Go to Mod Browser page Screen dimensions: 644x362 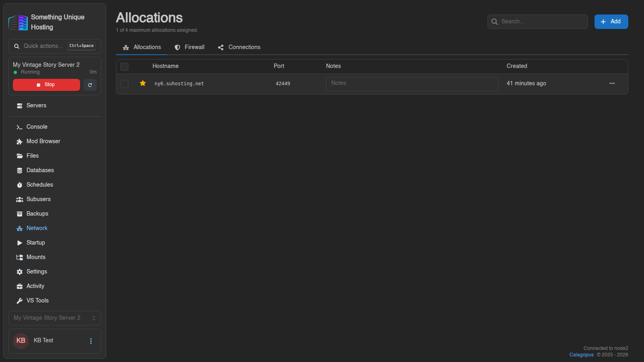[x=55, y=141]
